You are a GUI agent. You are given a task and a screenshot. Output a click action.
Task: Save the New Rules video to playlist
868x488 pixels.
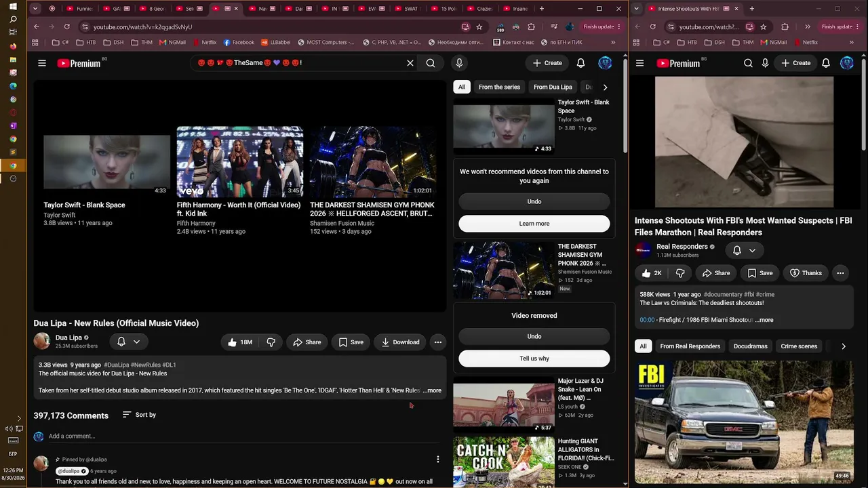[x=351, y=342]
